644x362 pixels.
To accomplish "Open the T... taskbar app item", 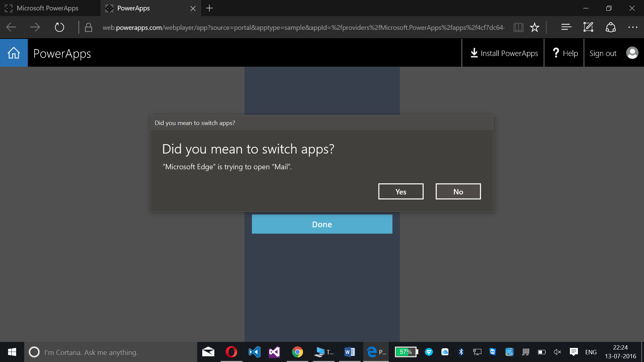I will tap(324, 352).
